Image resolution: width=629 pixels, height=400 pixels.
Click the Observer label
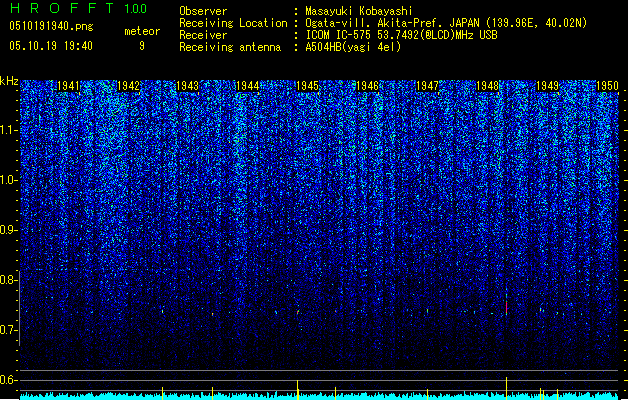[x=203, y=11]
